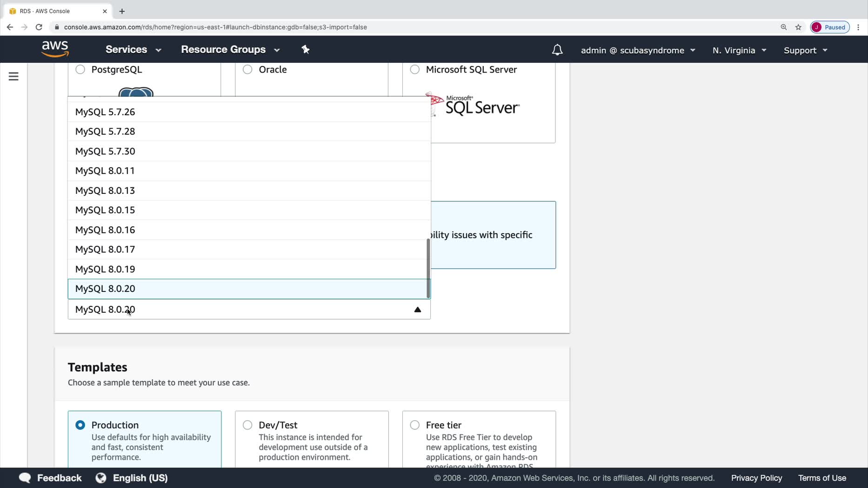868x488 pixels.
Task: Choose MySQL 8.0.16 from version list
Action: [249, 230]
